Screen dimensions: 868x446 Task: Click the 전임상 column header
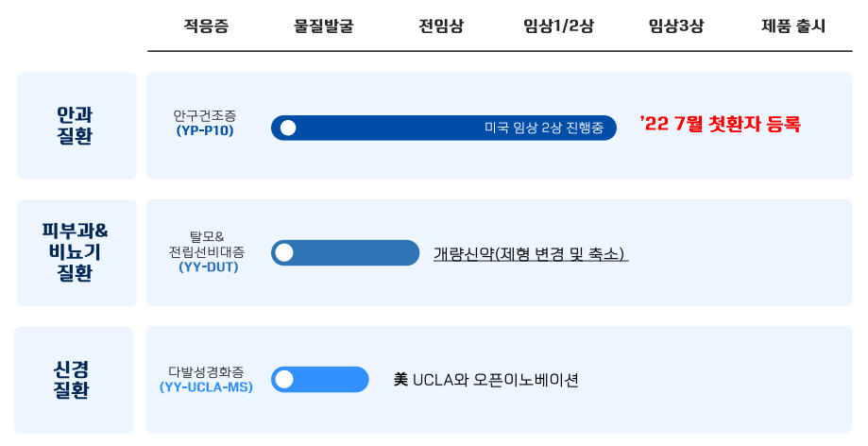click(441, 26)
